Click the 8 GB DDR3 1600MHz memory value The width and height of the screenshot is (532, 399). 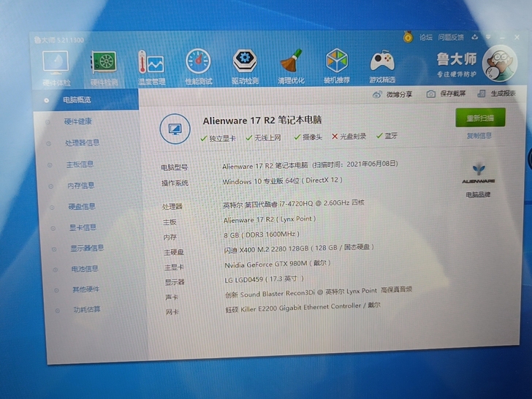[262, 235]
